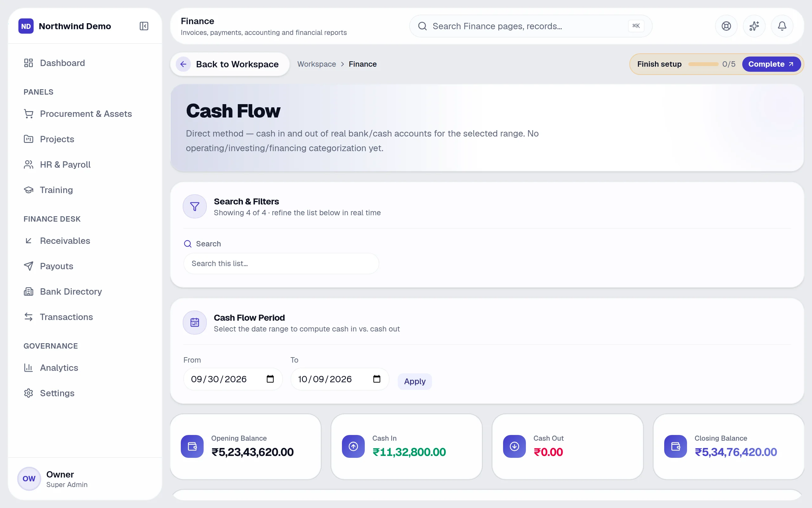
Task: Open the notifications bell
Action: pyautogui.click(x=782, y=26)
